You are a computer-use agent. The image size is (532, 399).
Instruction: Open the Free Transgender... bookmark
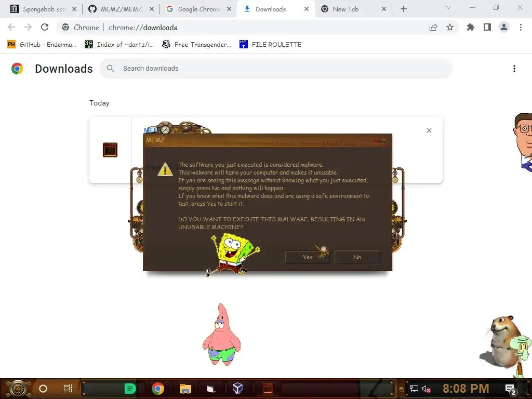pos(196,45)
